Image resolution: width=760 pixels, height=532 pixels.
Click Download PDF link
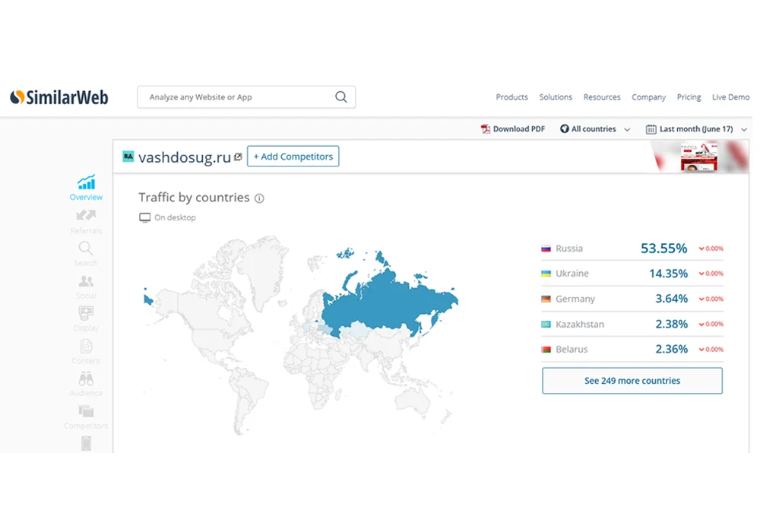point(513,129)
